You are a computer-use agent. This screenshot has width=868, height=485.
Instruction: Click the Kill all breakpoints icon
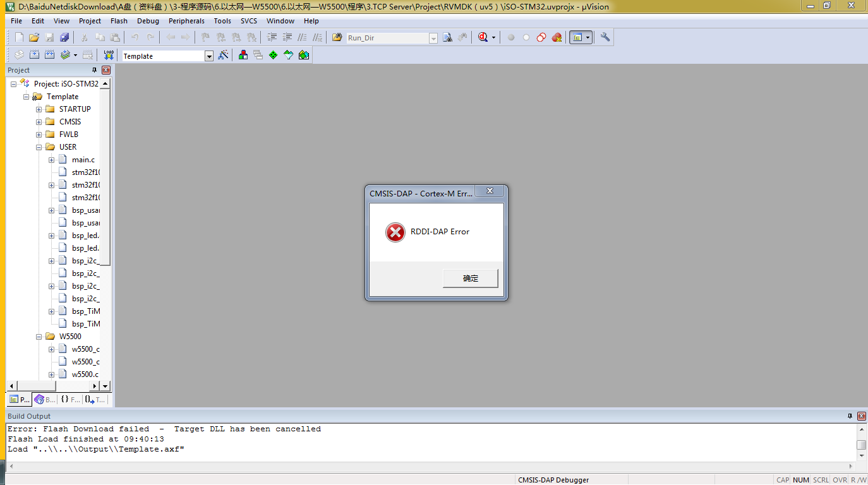click(557, 38)
